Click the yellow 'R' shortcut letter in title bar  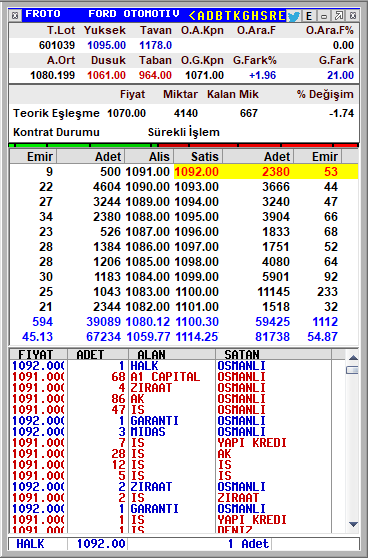[272, 16]
